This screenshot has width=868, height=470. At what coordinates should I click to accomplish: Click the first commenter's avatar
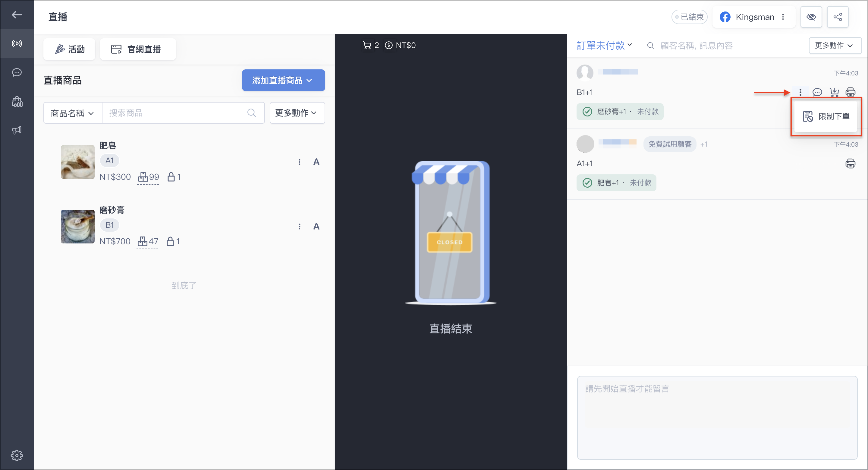(x=585, y=72)
